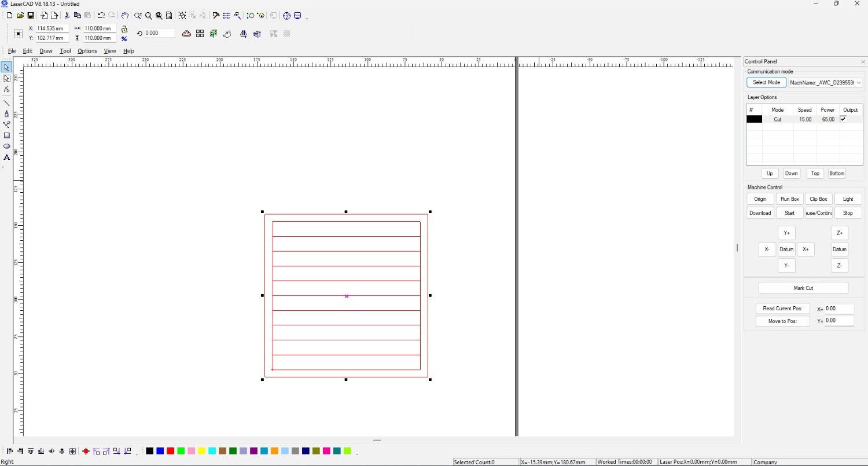The width and height of the screenshot is (868, 466).
Task: Click the mirror horizontal icon
Action: [244, 34]
